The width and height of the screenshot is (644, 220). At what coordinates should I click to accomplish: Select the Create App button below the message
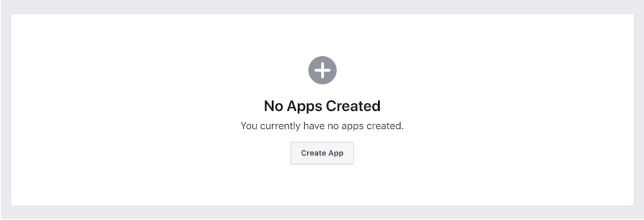[x=322, y=153]
